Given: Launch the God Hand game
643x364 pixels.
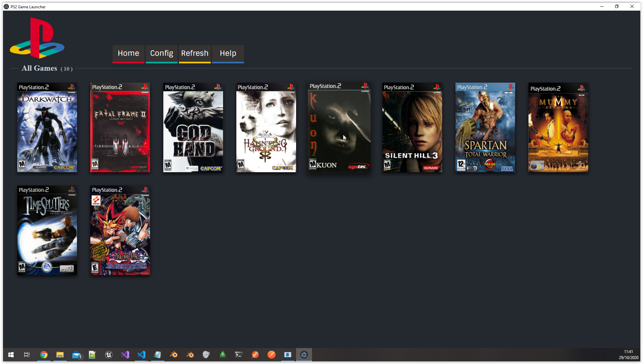Looking at the screenshot, I should pos(193,127).
